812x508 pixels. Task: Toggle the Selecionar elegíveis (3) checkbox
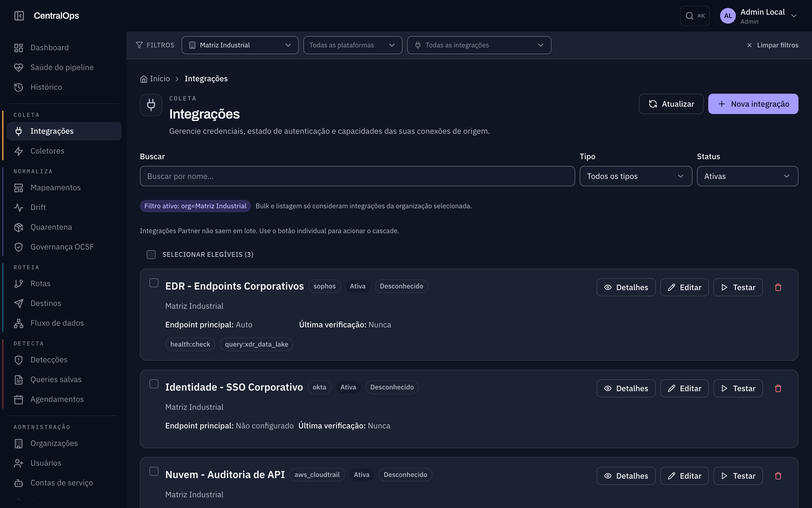pos(151,255)
